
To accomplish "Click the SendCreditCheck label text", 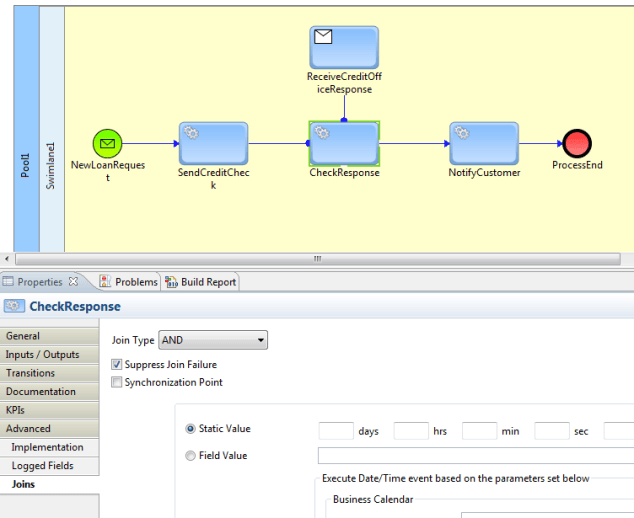I will click(x=213, y=179).
